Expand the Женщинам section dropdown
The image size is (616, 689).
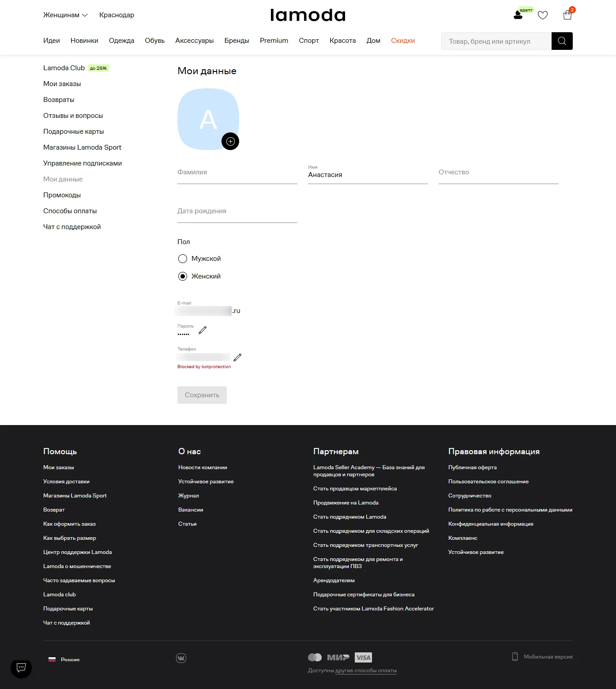pos(65,15)
